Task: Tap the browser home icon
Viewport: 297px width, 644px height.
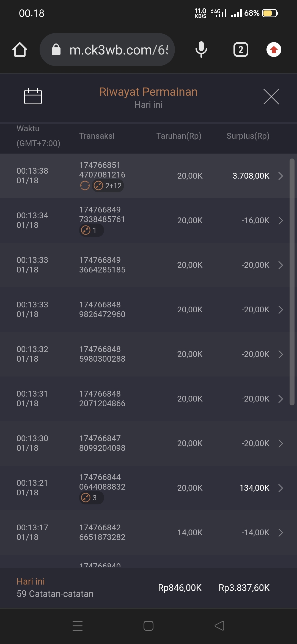Action: point(20,50)
